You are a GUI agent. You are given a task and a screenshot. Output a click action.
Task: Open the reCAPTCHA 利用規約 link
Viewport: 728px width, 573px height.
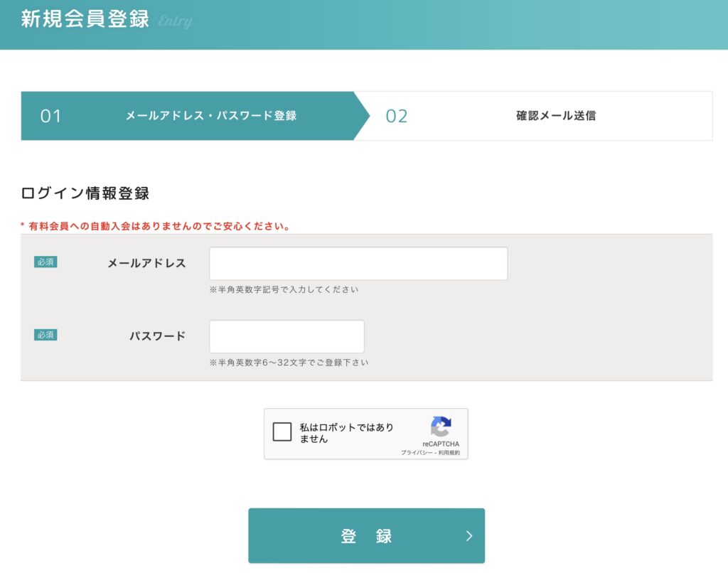pos(449,453)
